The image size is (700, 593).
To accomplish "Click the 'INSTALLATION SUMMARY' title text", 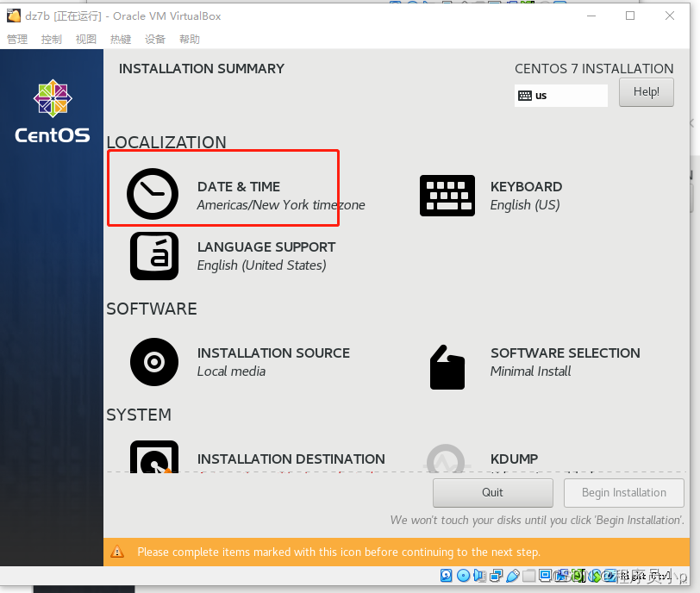I will tap(202, 69).
